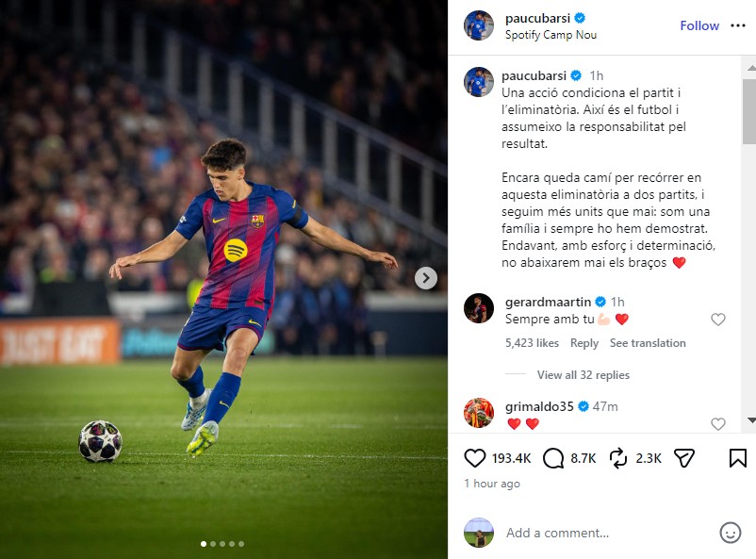
Task: Jump to the second carousel dot
Action: click(x=212, y=544)
